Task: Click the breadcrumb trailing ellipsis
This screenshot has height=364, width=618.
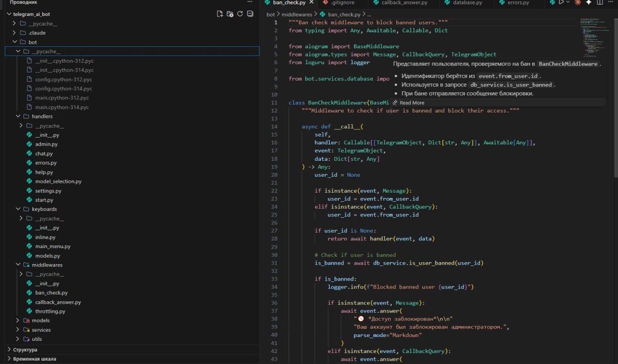Action: (369, 14)
